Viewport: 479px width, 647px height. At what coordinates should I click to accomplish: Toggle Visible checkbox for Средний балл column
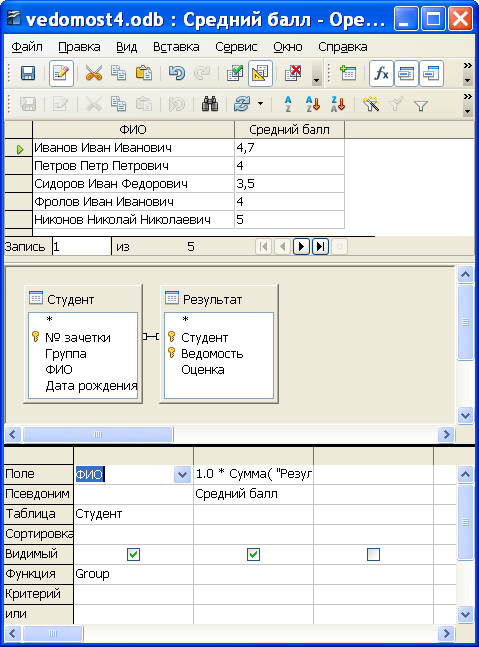pos(253,554)
